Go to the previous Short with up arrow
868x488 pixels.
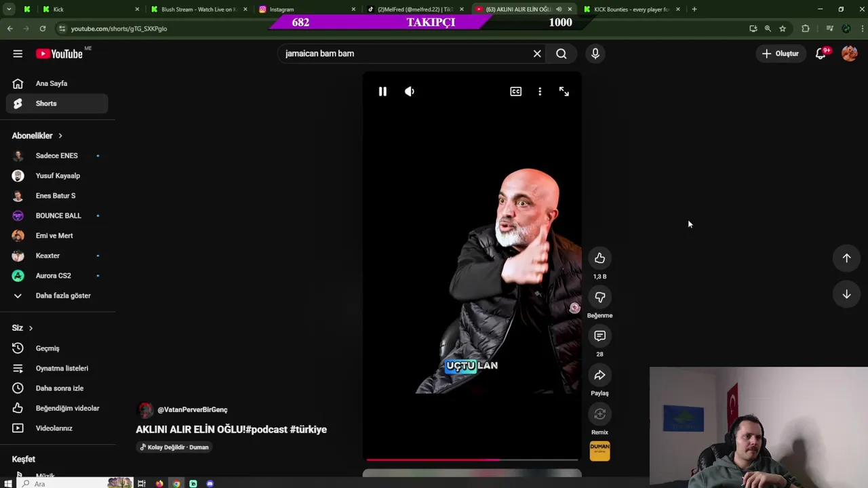(x=846, y=258)
